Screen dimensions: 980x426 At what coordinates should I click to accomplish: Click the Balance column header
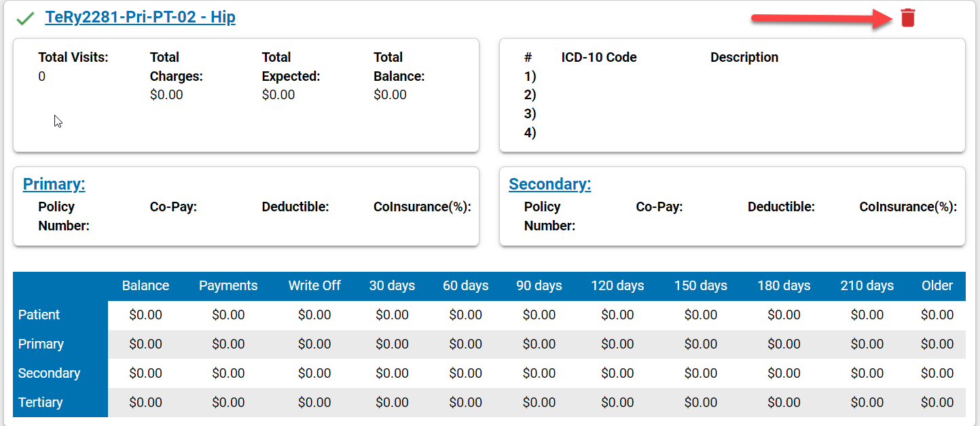pos(145,286)
